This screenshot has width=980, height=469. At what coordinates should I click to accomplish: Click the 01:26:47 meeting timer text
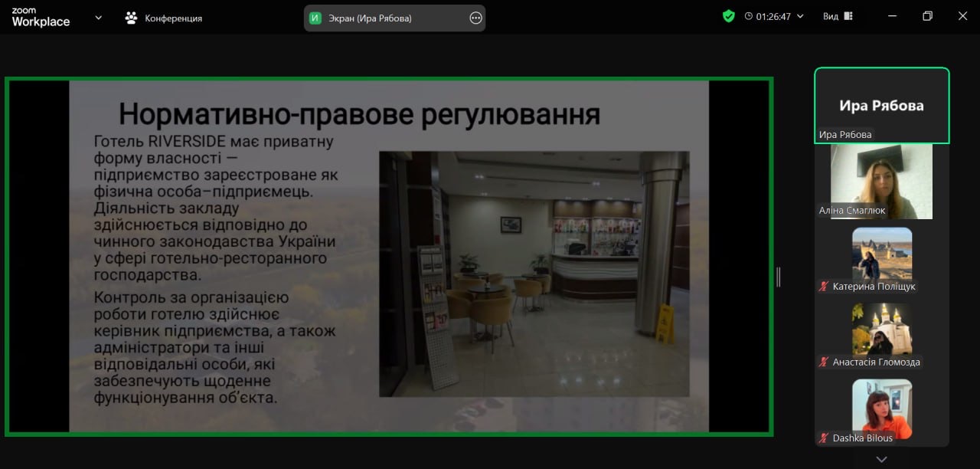(x=773, y=16)
